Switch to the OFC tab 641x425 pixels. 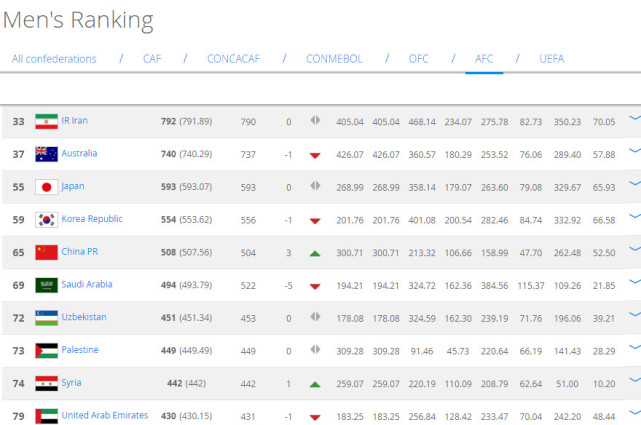pyautogui.click(x=419, y=59)
